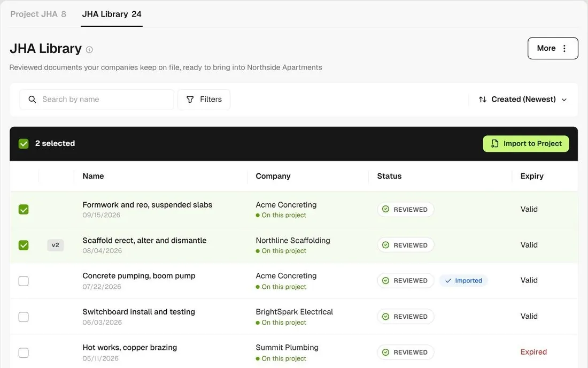Open Switchboard install and testing

point(139,312)
